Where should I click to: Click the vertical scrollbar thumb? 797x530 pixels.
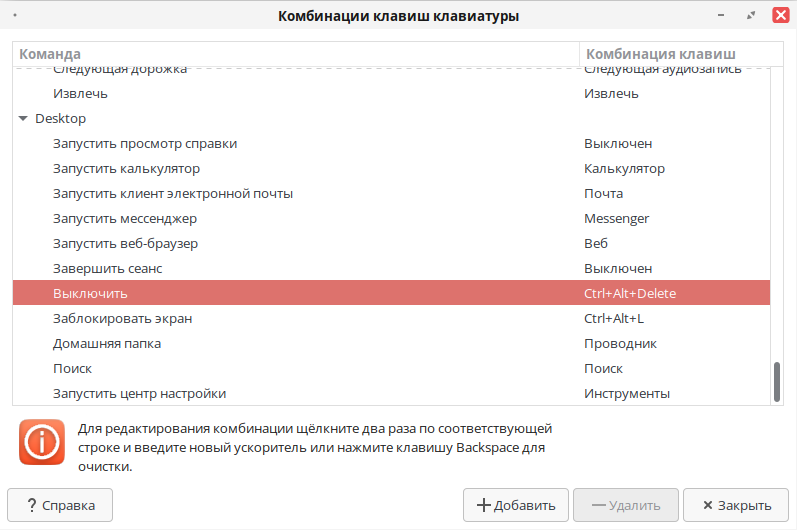click(776, 381)
